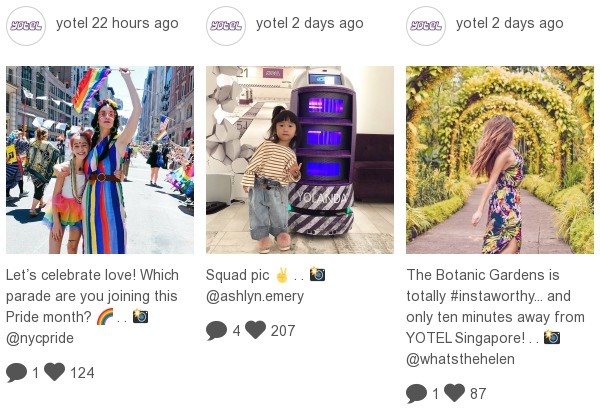Click the yotel username above the Botanic Gardens photo
Screen dimensions: 600x410
pyautogui.click(x=472, y=23)
